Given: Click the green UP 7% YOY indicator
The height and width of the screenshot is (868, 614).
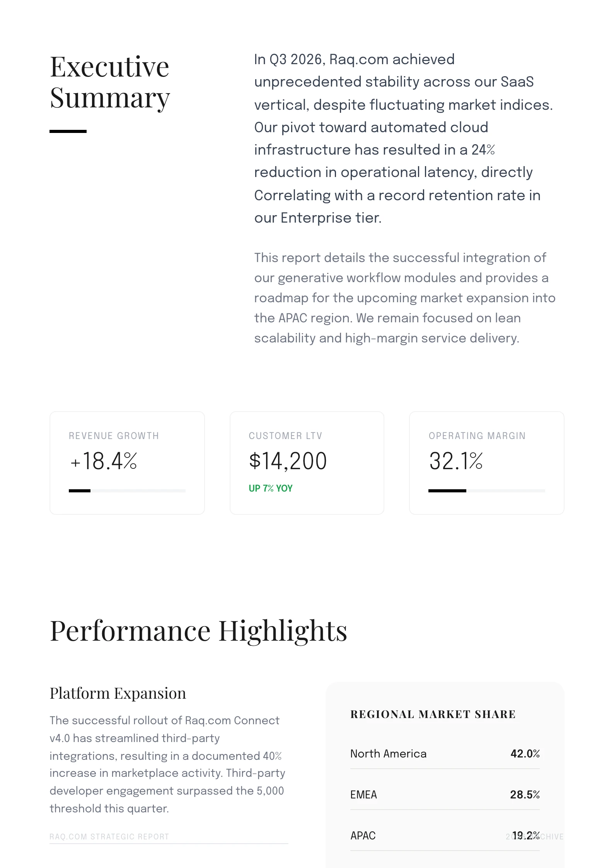Looking at the screenshot, I should click(x=271, y=488).
